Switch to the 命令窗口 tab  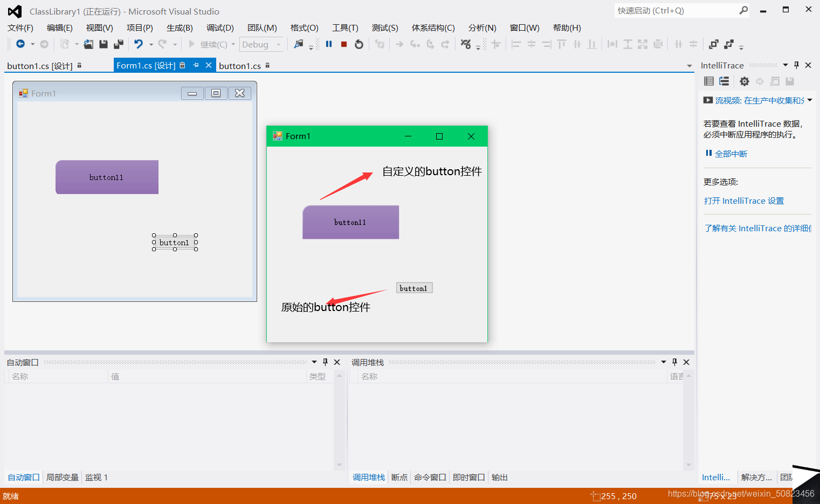(430, 478)
